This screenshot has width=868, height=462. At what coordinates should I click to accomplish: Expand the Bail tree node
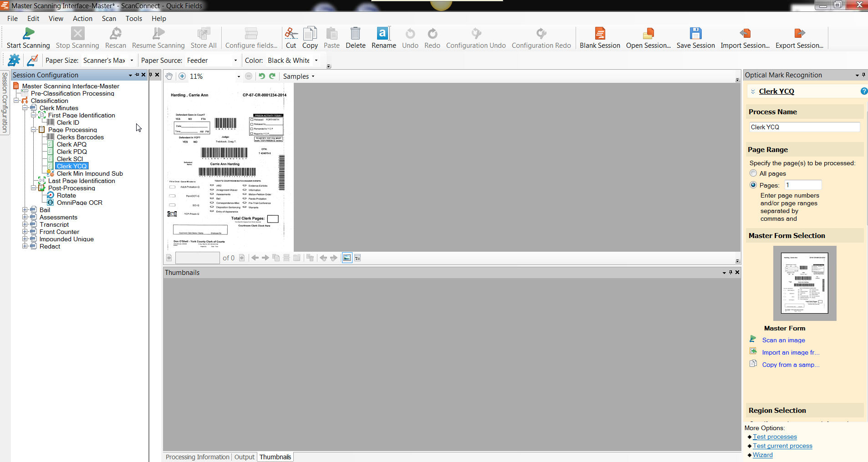click(x=25, y=210)
